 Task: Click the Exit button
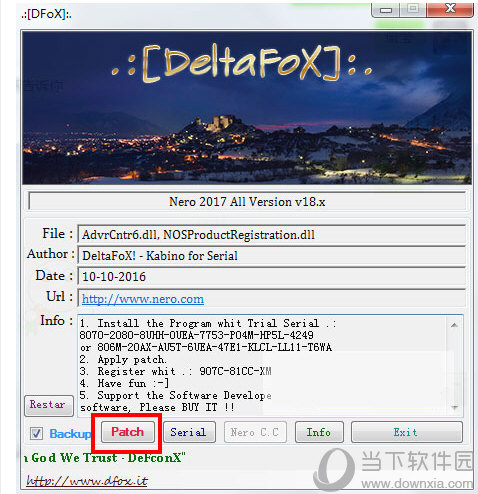pyautogui.click(x=407, y=432)
